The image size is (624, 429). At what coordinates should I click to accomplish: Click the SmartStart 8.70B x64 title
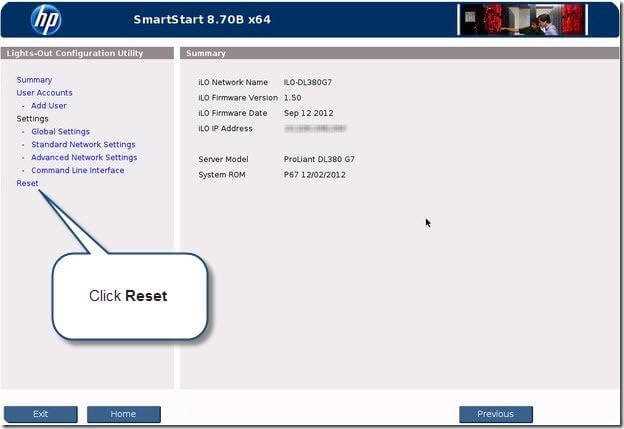pyautogui.click(x=202, y=20)
